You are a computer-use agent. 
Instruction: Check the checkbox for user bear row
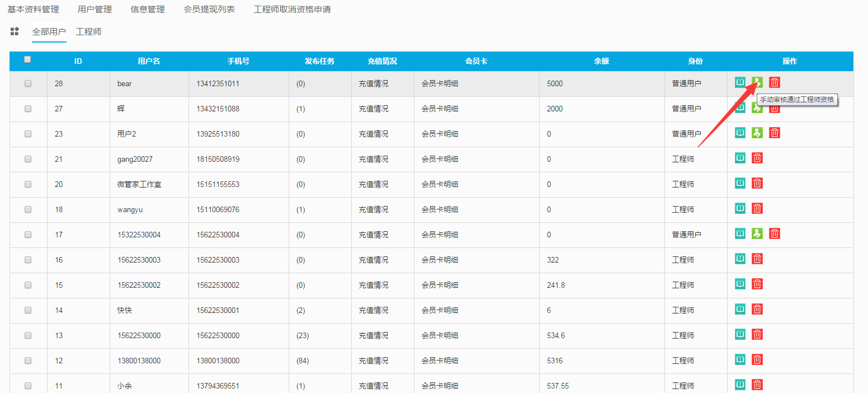click(x=28, y=83)
